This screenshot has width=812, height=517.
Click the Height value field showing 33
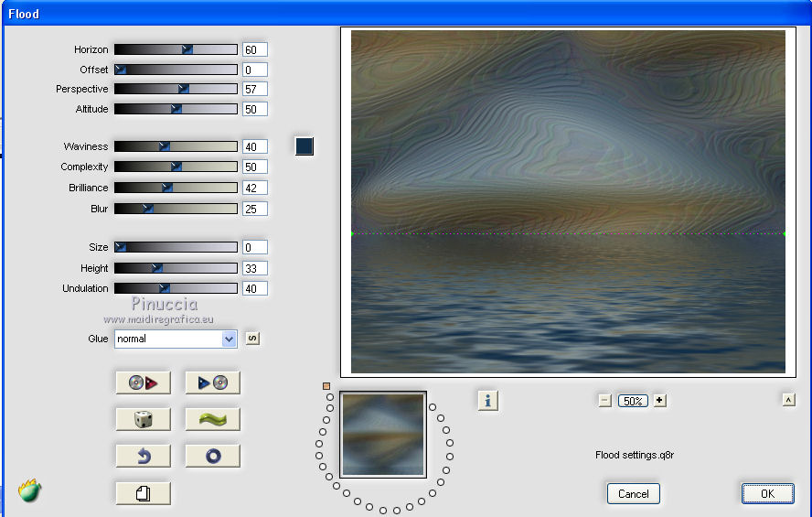coord(255,268)
